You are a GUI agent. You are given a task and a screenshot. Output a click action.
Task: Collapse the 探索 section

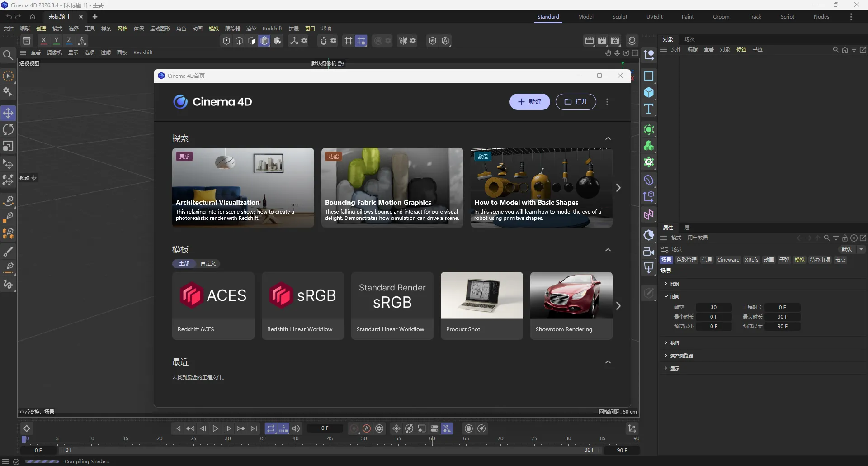click(608, 138)
